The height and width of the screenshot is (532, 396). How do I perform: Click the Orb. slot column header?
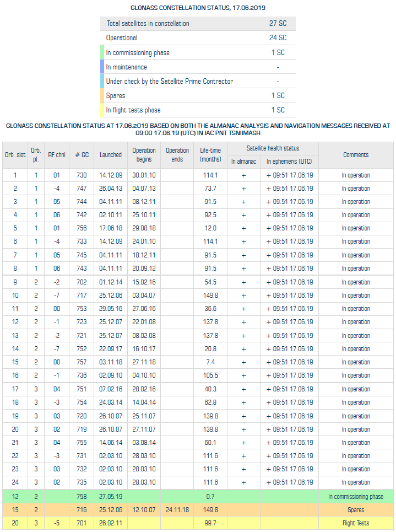click(x=15, y=155)
